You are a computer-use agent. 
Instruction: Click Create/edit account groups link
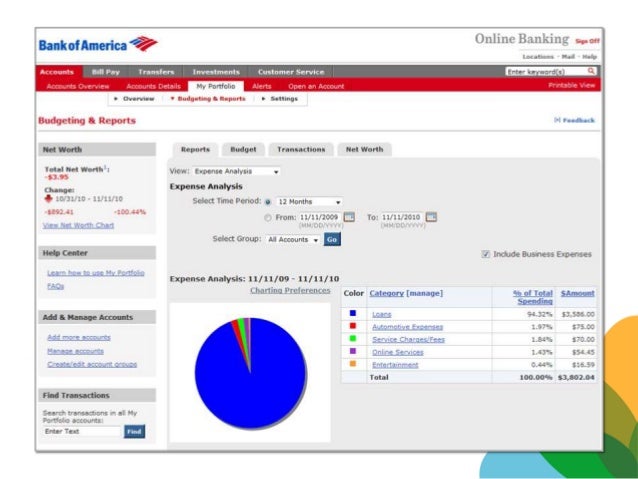(92, 364)
